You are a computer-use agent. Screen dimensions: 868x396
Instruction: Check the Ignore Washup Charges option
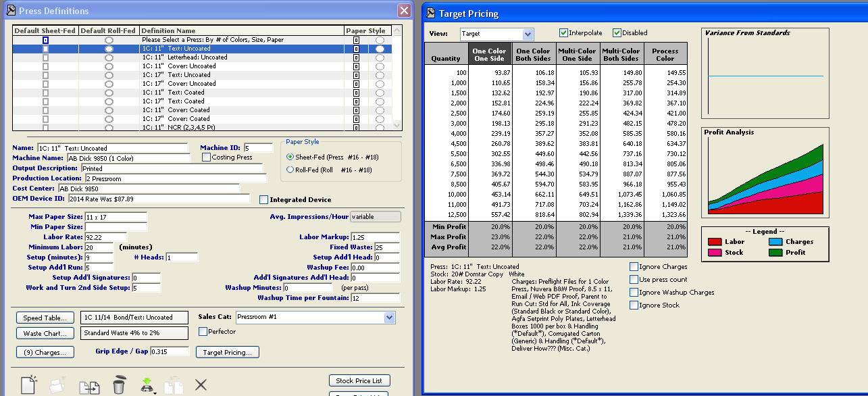634,293
